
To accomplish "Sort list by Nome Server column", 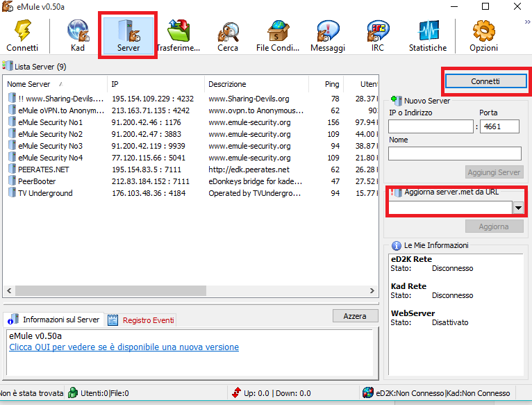I will click(56, 84).
